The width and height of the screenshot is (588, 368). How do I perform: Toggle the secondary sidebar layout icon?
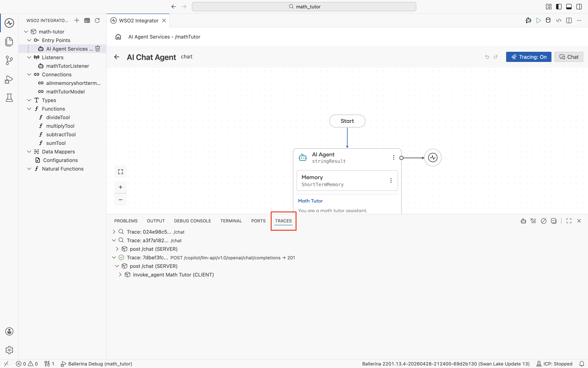click(579, 7)
